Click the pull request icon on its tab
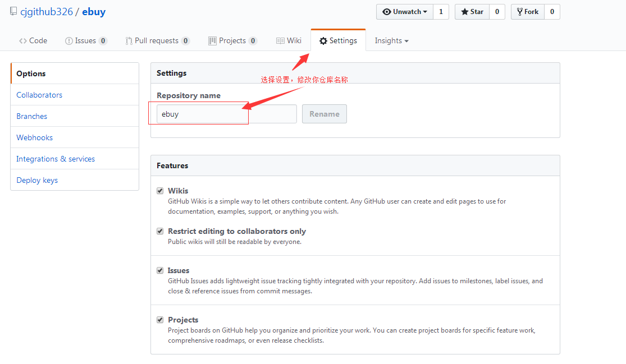 point(129,41)
